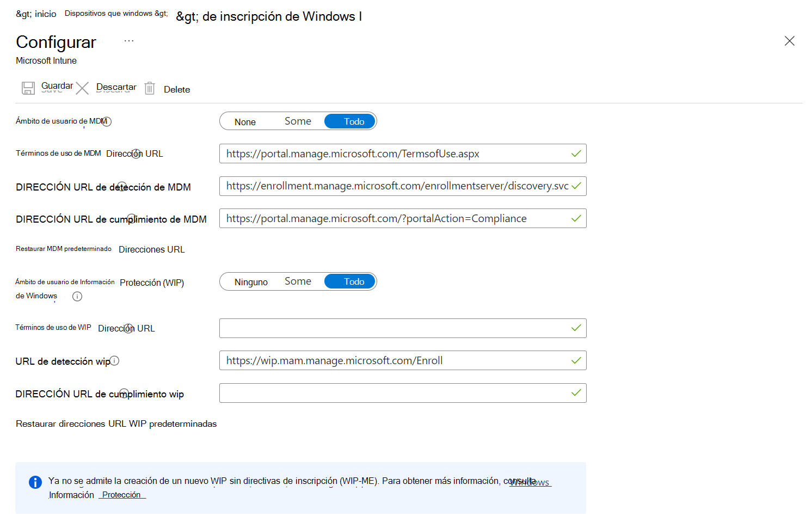This screenshot has height=528, width=812.
Task: Click info icon for URL de cumplimiento wip
Action: (x=124, y=393)
